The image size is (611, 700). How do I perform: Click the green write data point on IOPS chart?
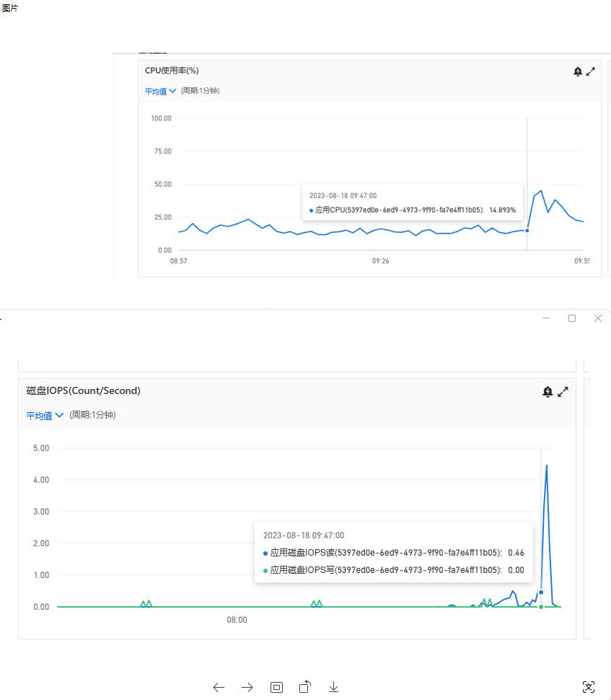click(x=541, y=606)
